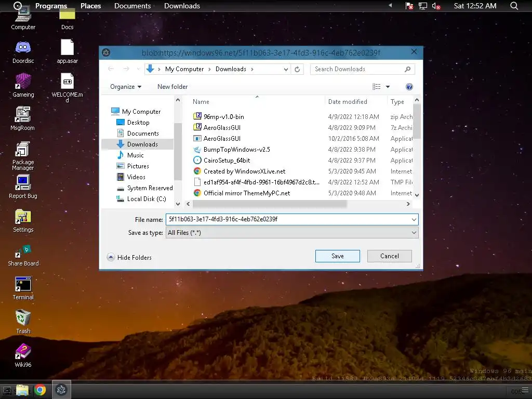Screen dimensions: 532x399
Task: Click the search icon in Search Downloads
Action: click(407, 69)
